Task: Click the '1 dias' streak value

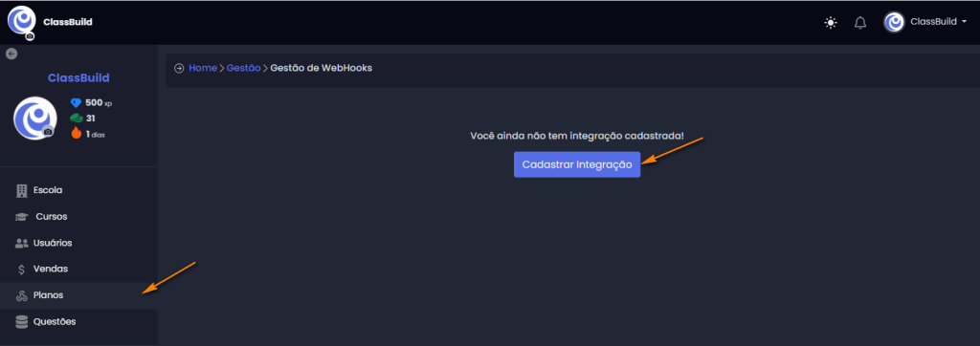Action: pos(95,134)
